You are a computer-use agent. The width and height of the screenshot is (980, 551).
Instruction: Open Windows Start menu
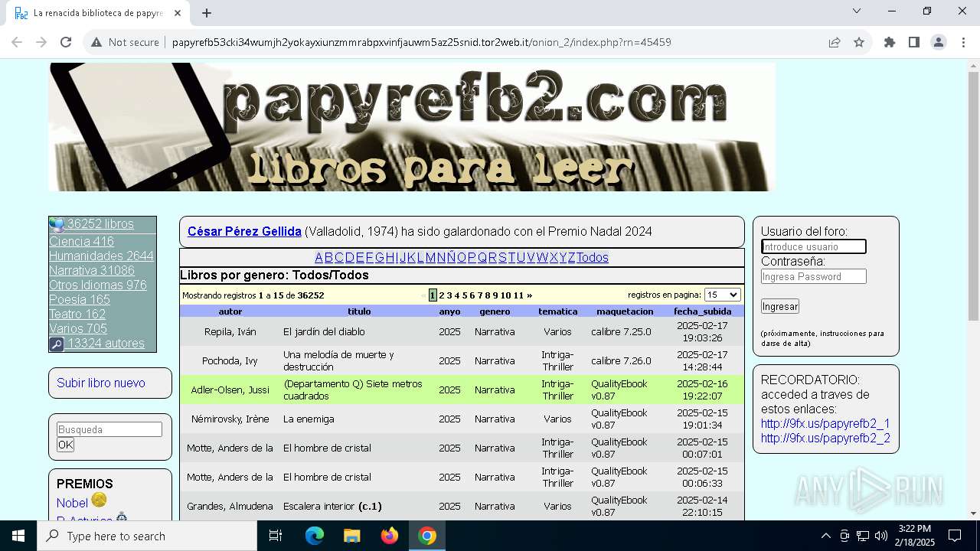tap(18, 536)
